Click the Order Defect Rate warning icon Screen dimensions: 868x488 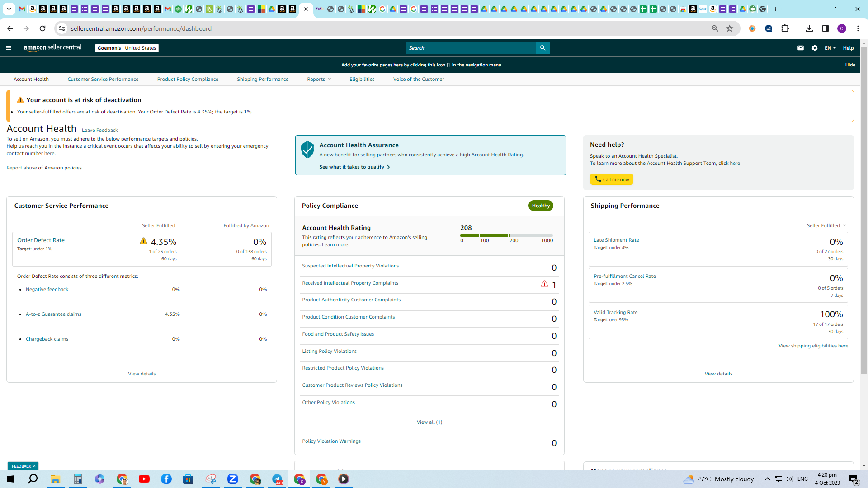(x=143, y=241)
